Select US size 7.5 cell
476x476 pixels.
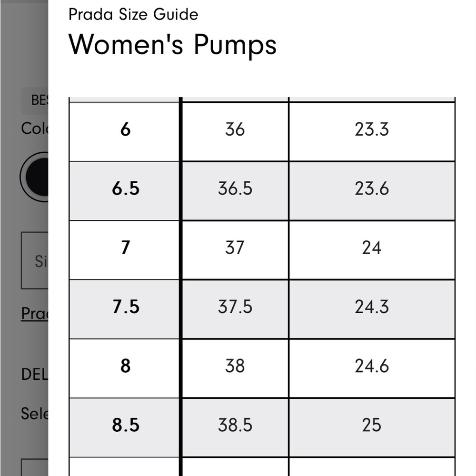tap(124, 309)
